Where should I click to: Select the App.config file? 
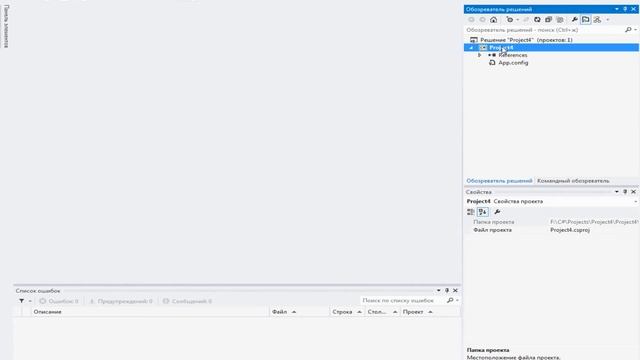tap(513, 63)
